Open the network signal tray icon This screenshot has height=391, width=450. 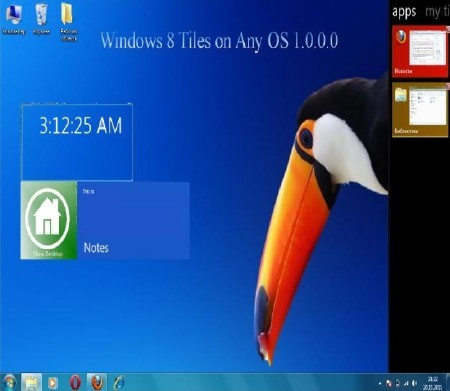click(406, 384)
